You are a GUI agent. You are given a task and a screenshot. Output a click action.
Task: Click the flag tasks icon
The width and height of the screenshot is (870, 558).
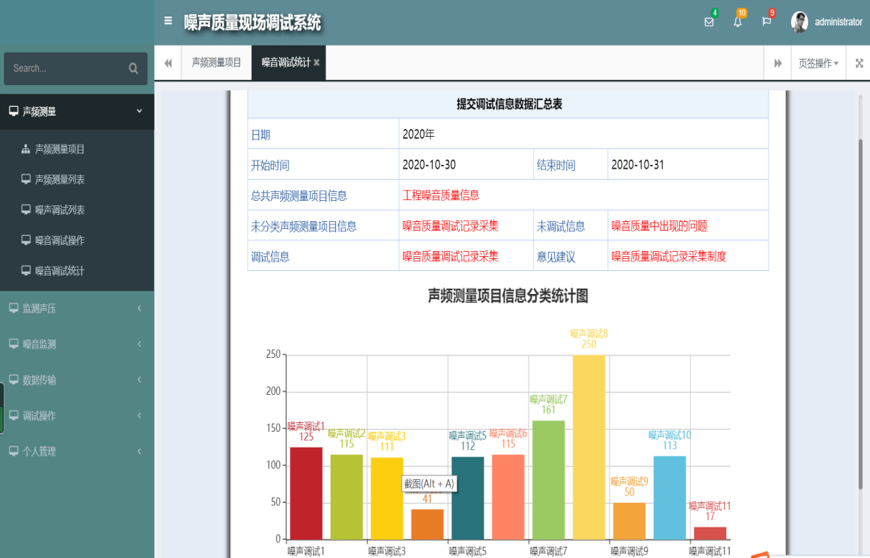click(767, 22)
